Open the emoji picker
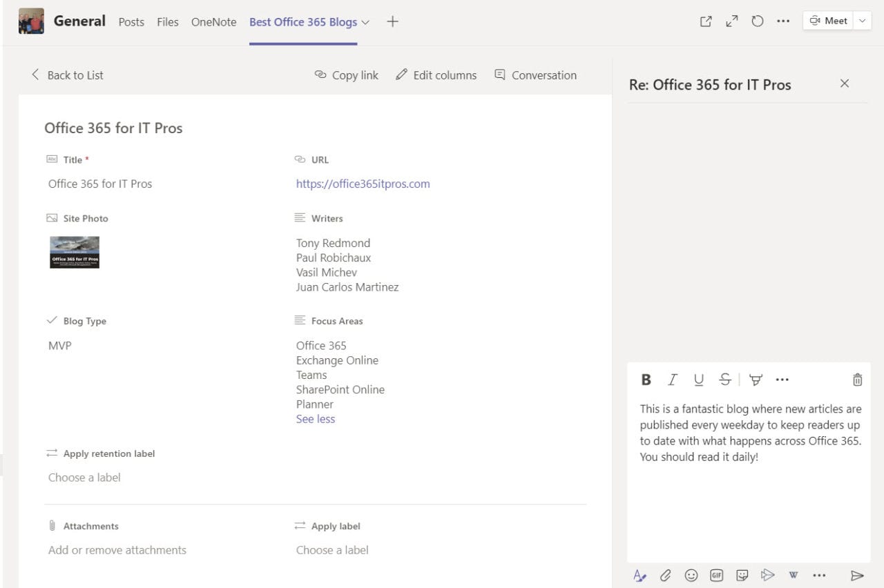 (691, 575)
